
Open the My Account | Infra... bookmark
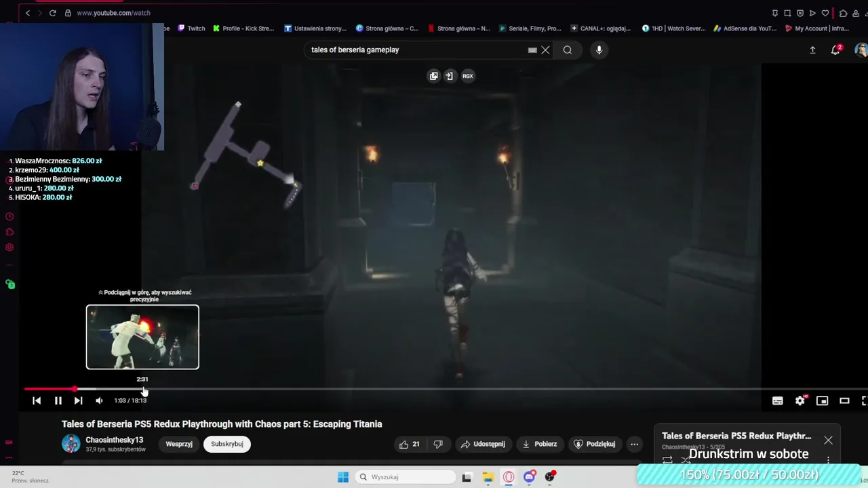coord(816,28)
